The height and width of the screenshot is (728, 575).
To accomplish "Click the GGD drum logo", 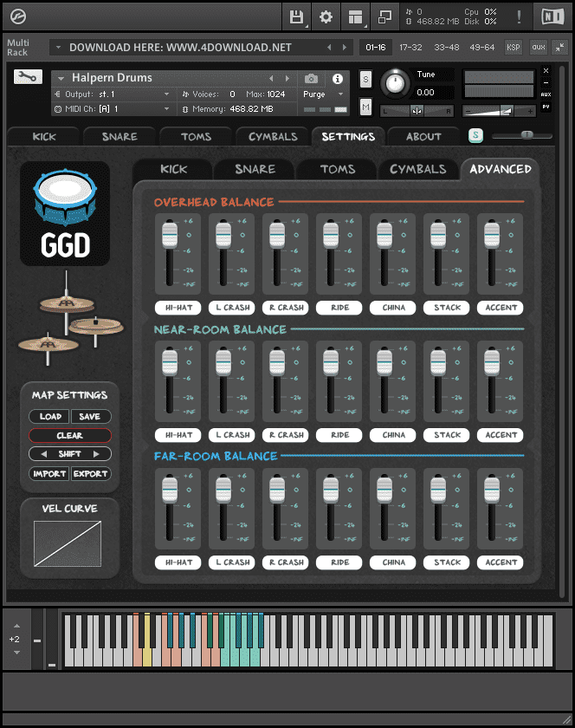I will (x=65, y=213).
